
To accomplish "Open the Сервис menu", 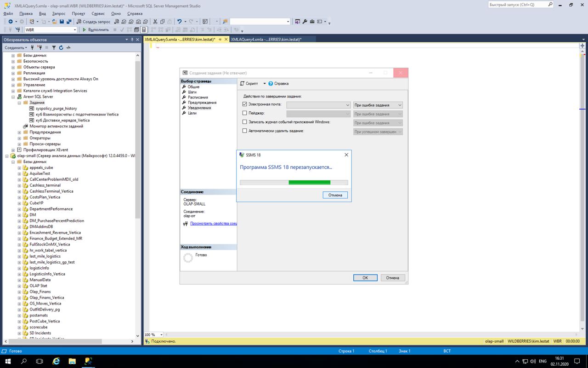I will (x=98, y=13).
